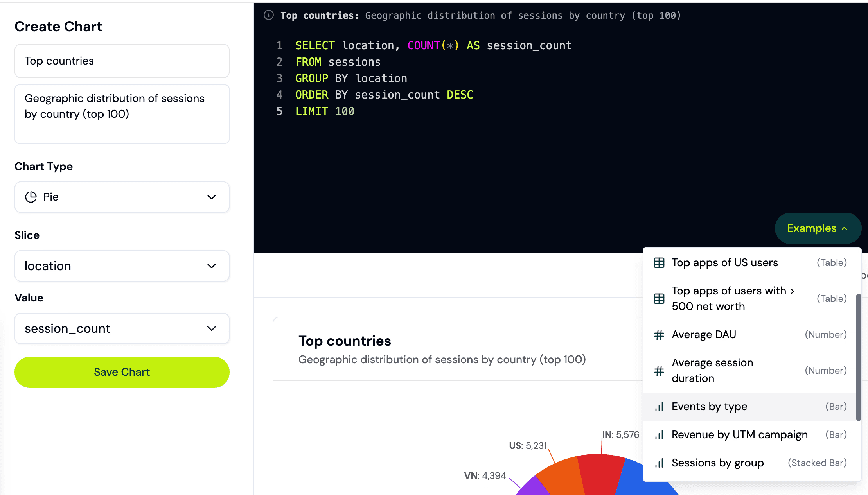Click bar icon beside Sessions by group

(x=659, y=463)
